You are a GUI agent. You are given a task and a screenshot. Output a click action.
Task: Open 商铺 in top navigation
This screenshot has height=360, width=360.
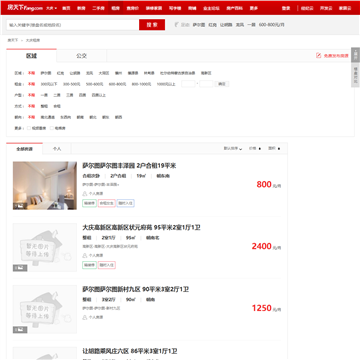tap(192, 8)
